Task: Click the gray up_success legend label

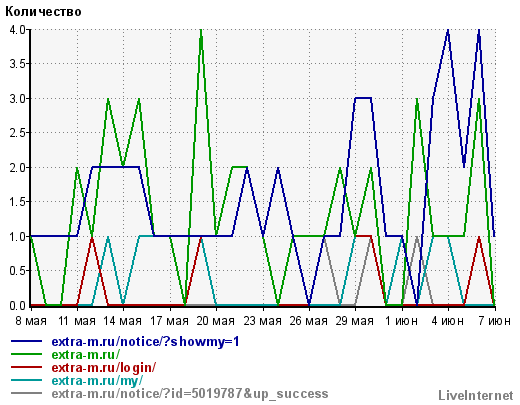Action: coord(190,394)
